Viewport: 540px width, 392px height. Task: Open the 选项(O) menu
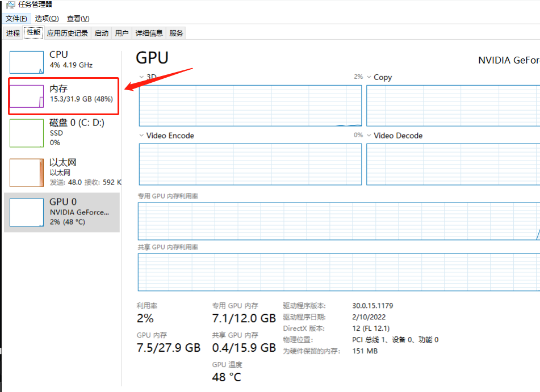tap(47, 19)
